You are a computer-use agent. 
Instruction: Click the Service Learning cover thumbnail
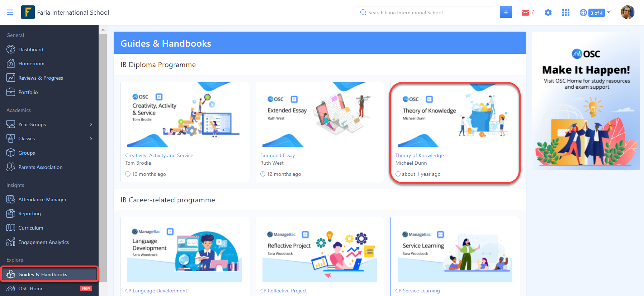pos(455,250)
